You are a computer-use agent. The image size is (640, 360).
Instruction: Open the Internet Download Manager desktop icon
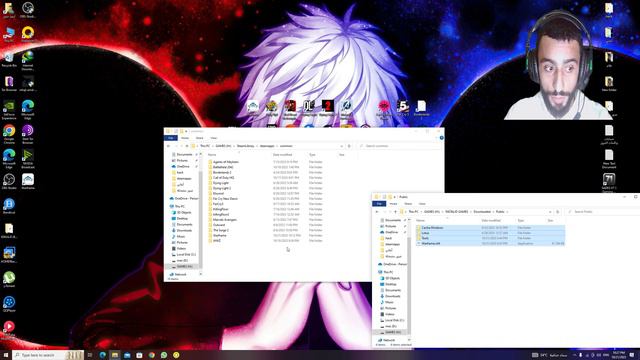(x=28, y=60)
